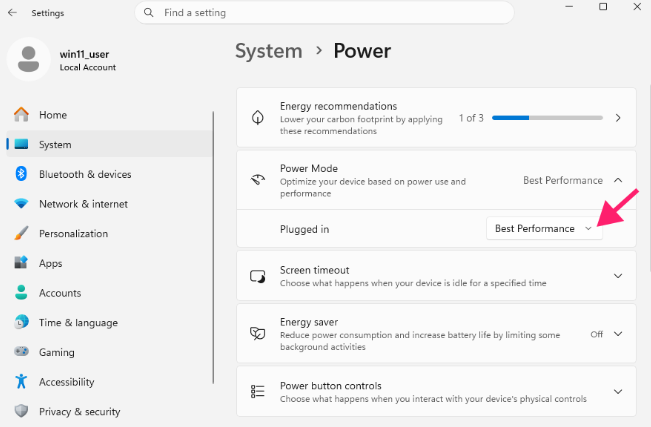Image resolution: width=651 pixels, height=427 pixels.
Task: Click the back arrow in Settings
Action: (12, 12)
